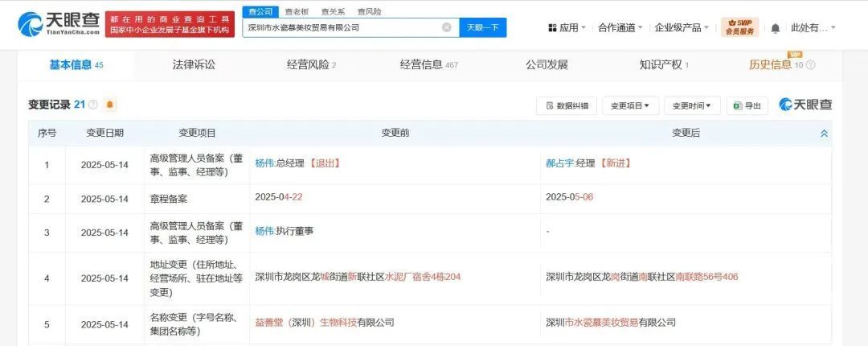Viewport: 868px width, 346px height.
Task: Switch to the 法律诉讼 tab
Action: point(194,64)
